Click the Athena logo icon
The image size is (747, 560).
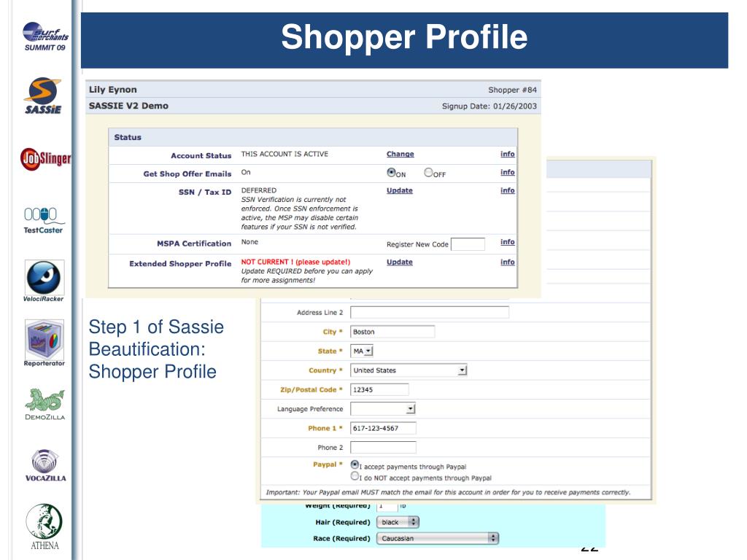pyautogui.click(x=44, y=522)
